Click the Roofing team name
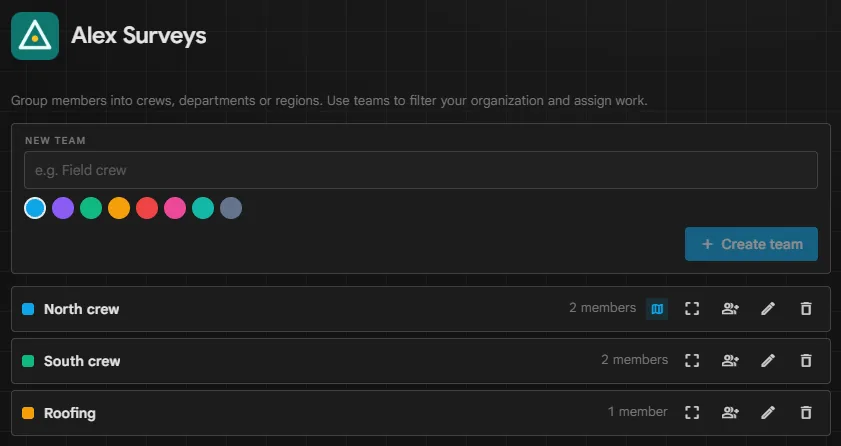The width and height of the screenshot is (841, 446). [70, 413]
